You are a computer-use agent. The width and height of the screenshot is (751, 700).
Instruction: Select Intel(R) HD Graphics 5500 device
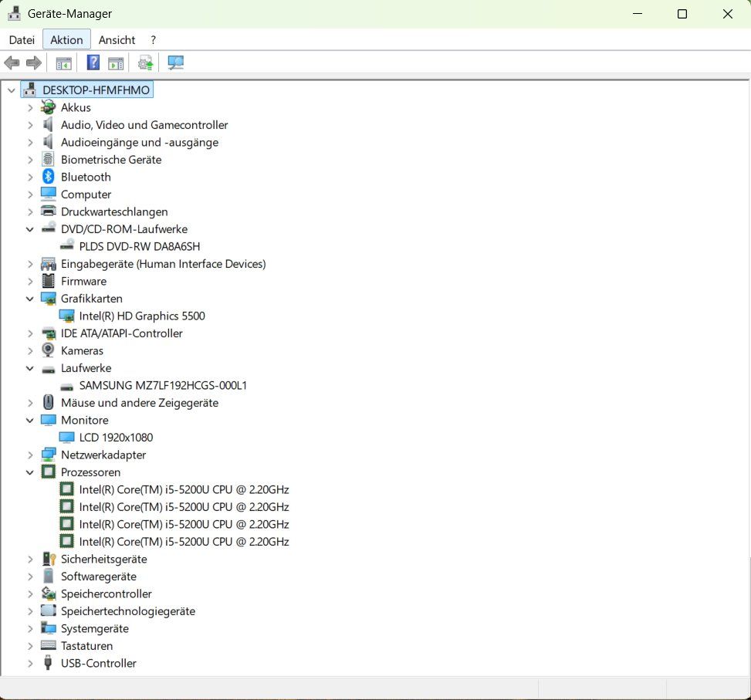pos(142,316)
